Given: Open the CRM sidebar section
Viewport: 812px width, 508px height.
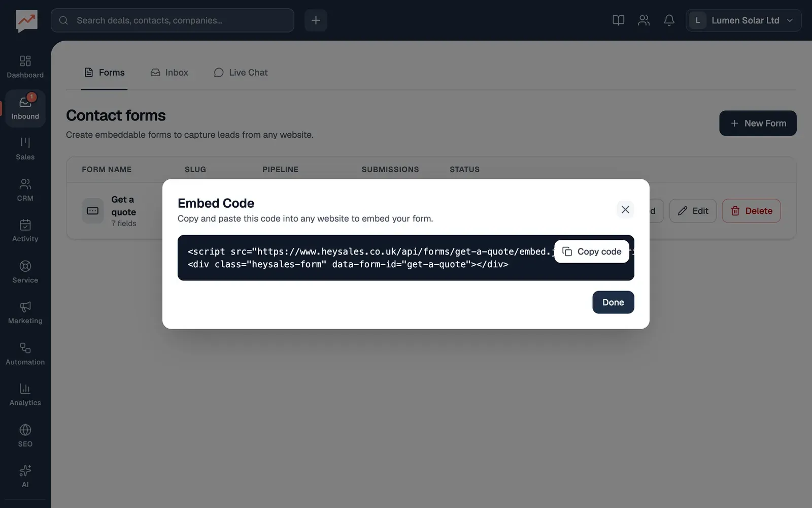Looking at the screenshot, I should click(25, 190).
